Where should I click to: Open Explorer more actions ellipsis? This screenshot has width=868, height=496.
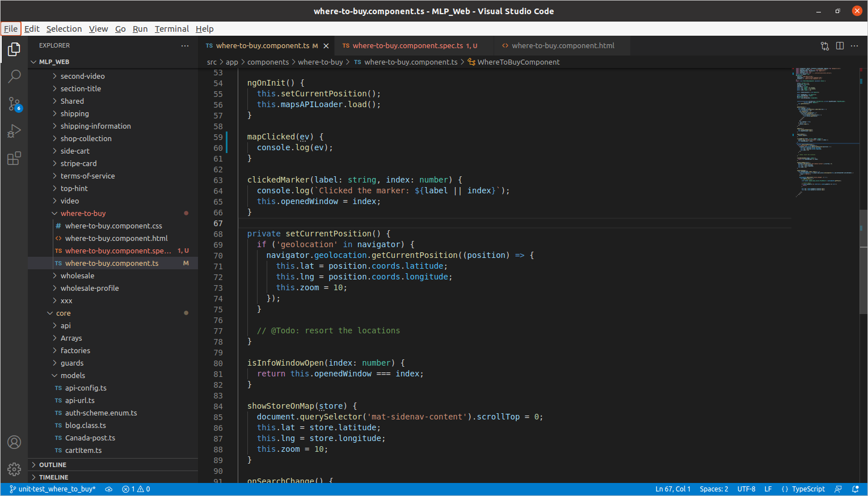coord(185,46)
